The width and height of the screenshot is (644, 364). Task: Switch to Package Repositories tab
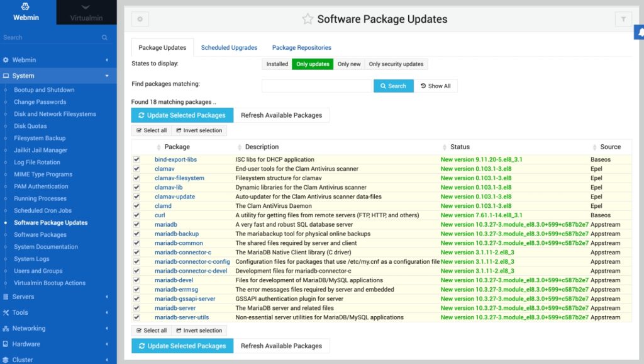(301, 48)
